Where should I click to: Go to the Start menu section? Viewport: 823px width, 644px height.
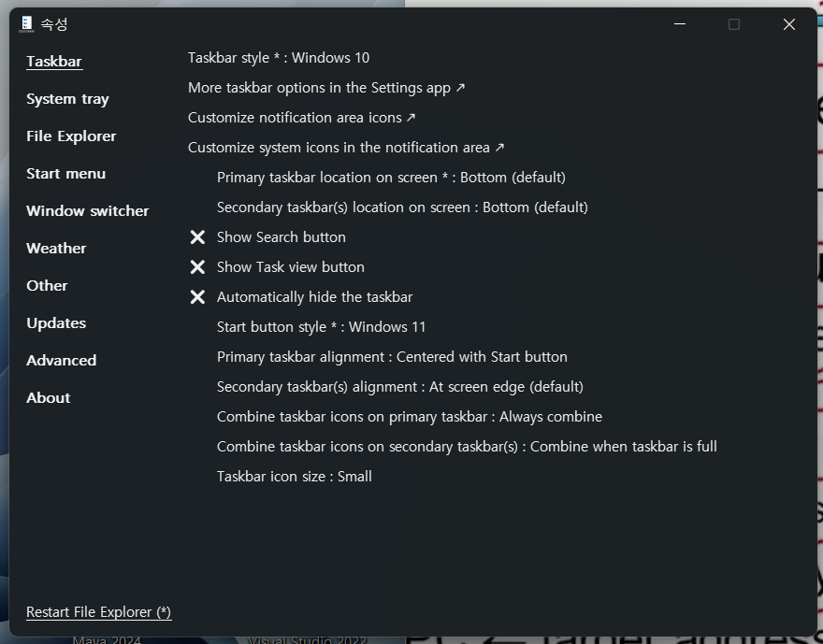click(65, 174)
